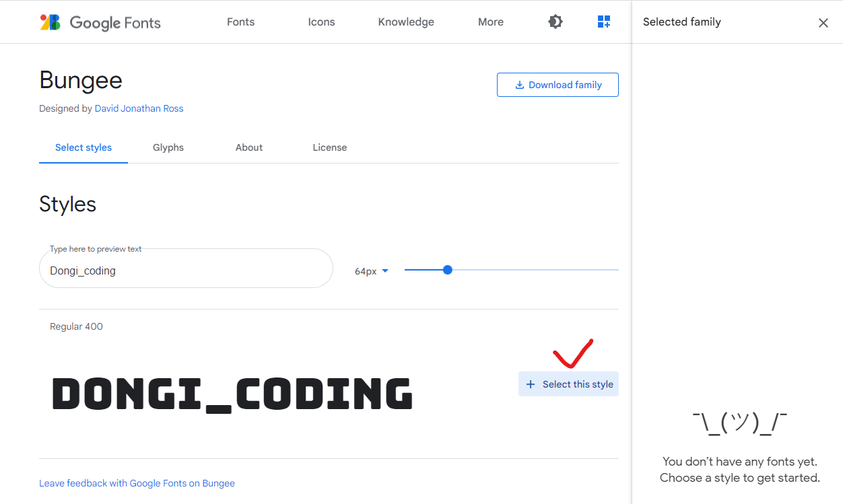Image resolution: width=843 pixels, height=504 pixels.
Task: Open the Fonts menu item
Action: [240, 22]
